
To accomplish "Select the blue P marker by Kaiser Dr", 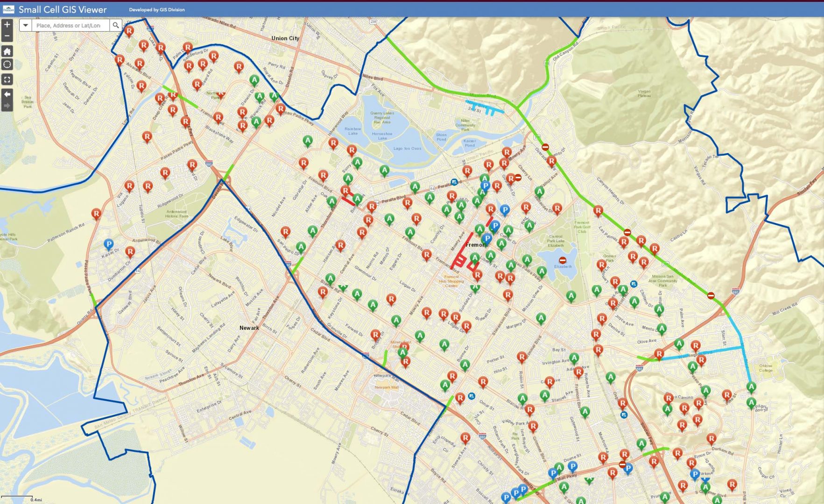I will coord(108,244).
